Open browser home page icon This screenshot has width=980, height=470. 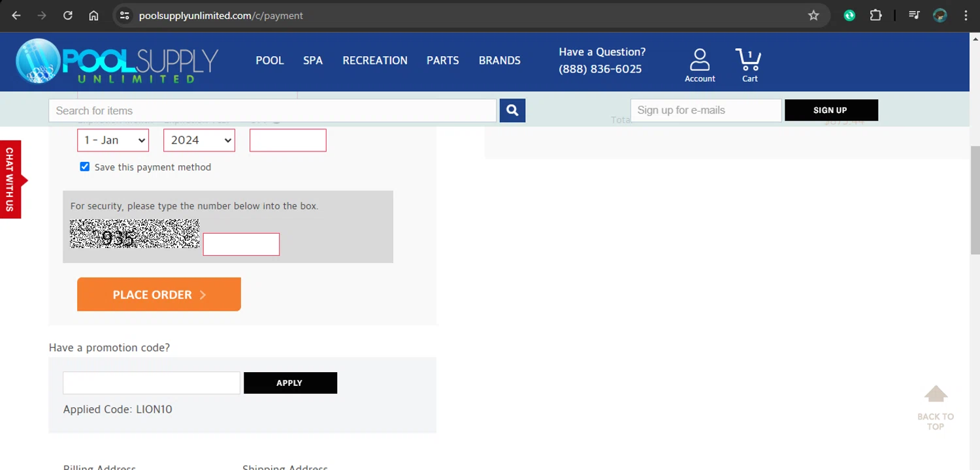94,16
